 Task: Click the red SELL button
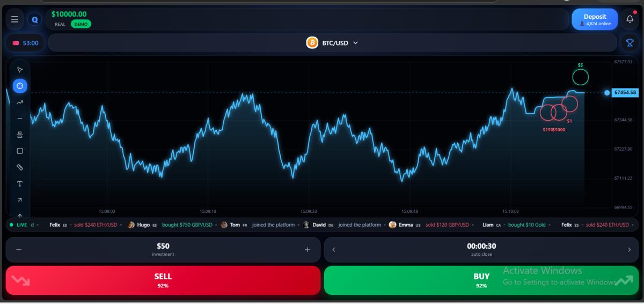[163, 280]
